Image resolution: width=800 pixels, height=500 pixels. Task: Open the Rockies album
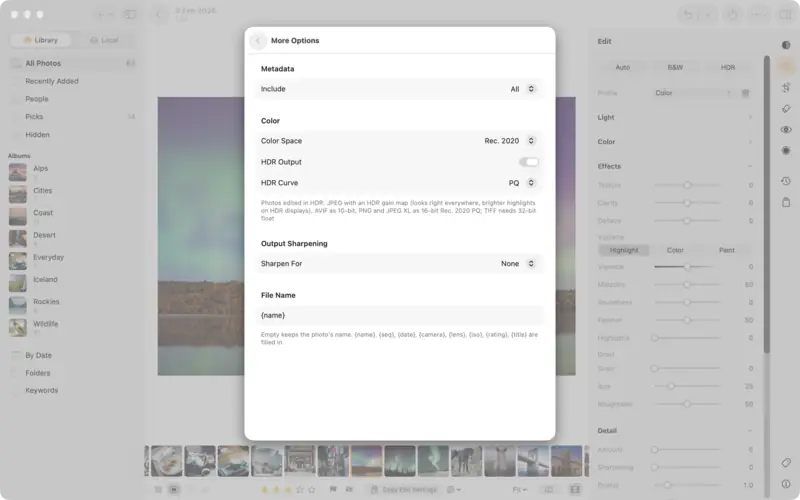pos(72,305)
